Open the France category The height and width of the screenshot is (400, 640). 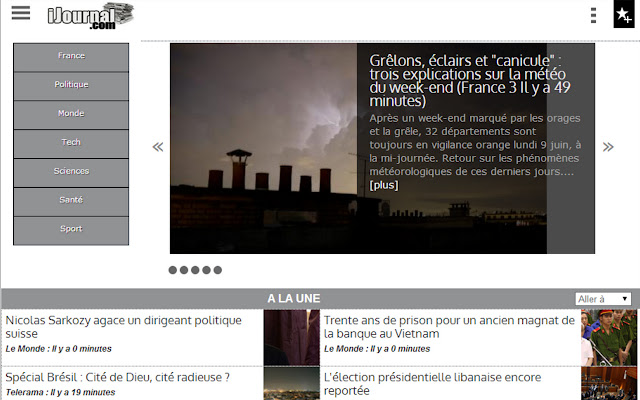click(71, 57)
